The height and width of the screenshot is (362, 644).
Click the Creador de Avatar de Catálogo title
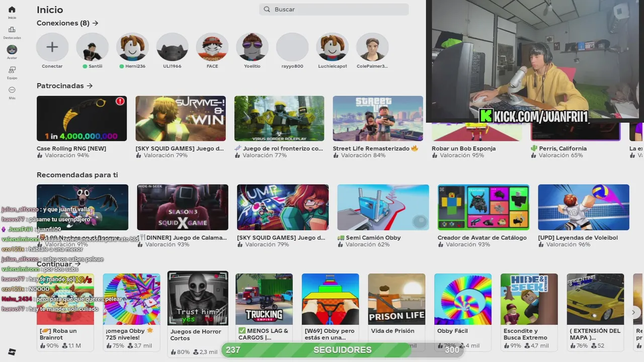(482, 237)
